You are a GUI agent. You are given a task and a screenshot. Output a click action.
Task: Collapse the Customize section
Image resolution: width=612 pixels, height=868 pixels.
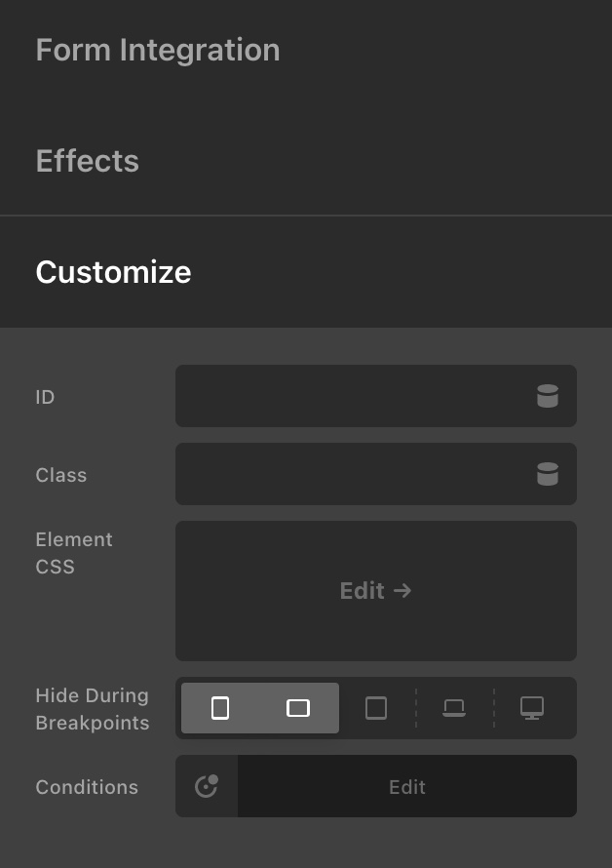click(x=113, y=272)
